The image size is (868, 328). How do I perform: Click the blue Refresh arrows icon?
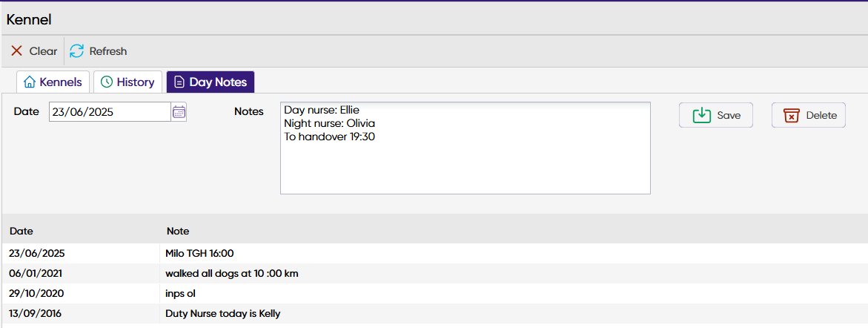[x=77, y=51]
